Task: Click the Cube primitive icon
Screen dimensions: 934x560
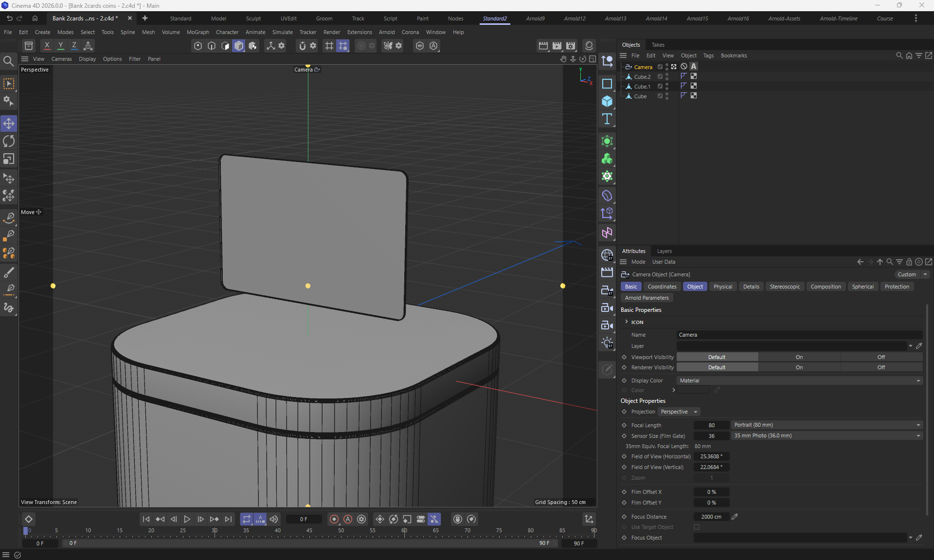Action: point(607,101)
